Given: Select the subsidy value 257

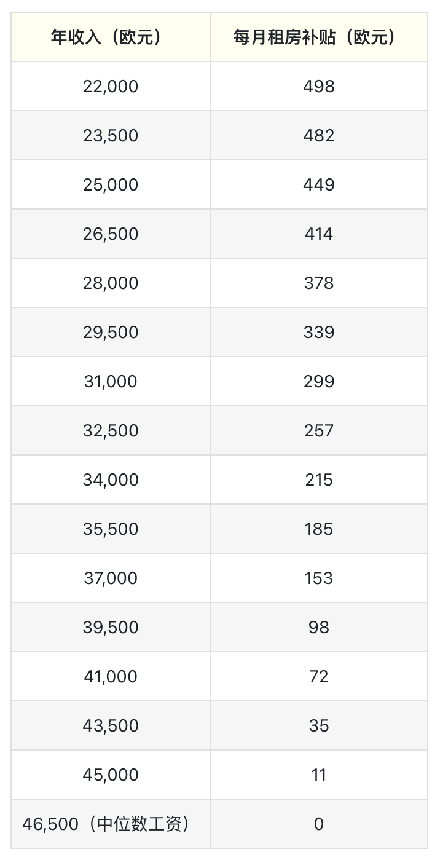Looking at the screenshot, I should 318,430.
